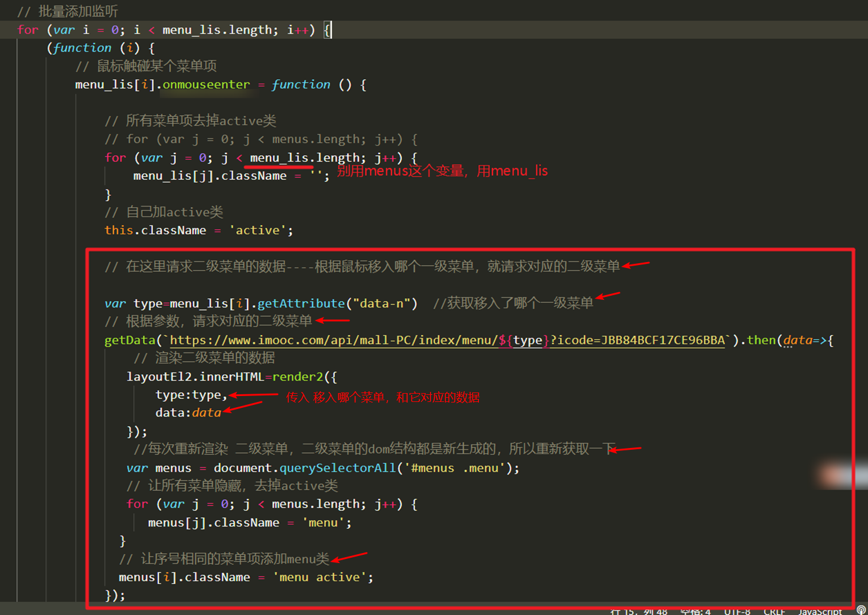Open the indentation setting 空格: 4
868x615 pixels.
[x=695, y=611]
